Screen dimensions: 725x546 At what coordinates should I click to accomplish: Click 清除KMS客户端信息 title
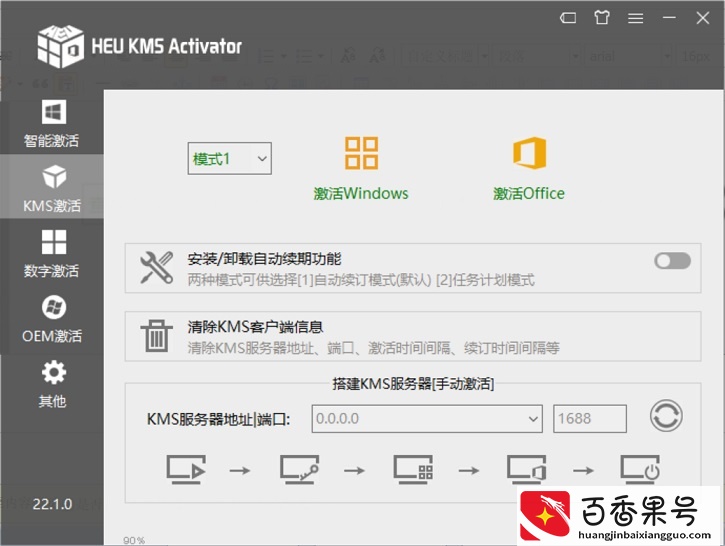(255, 327)
